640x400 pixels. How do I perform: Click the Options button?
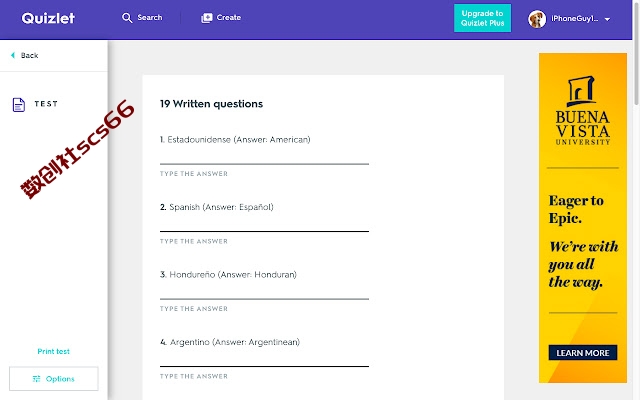[54, 379]
